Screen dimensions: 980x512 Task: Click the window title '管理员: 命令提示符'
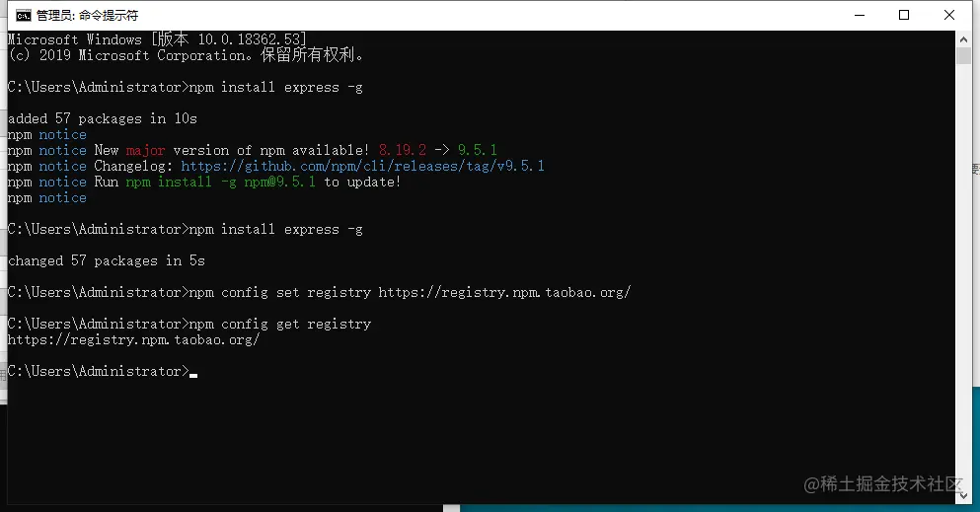[87, 16]
